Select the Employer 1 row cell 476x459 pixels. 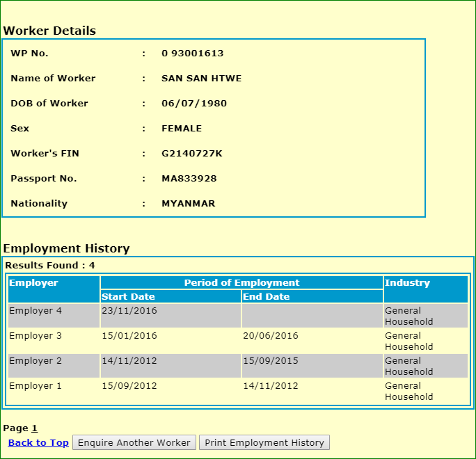35,386
